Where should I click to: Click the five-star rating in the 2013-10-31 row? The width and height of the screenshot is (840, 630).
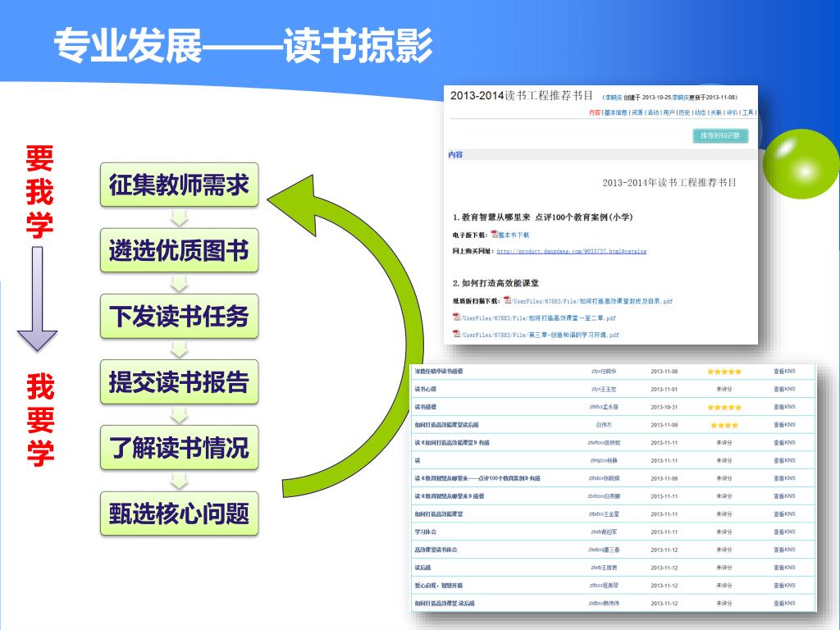[724, 407]
